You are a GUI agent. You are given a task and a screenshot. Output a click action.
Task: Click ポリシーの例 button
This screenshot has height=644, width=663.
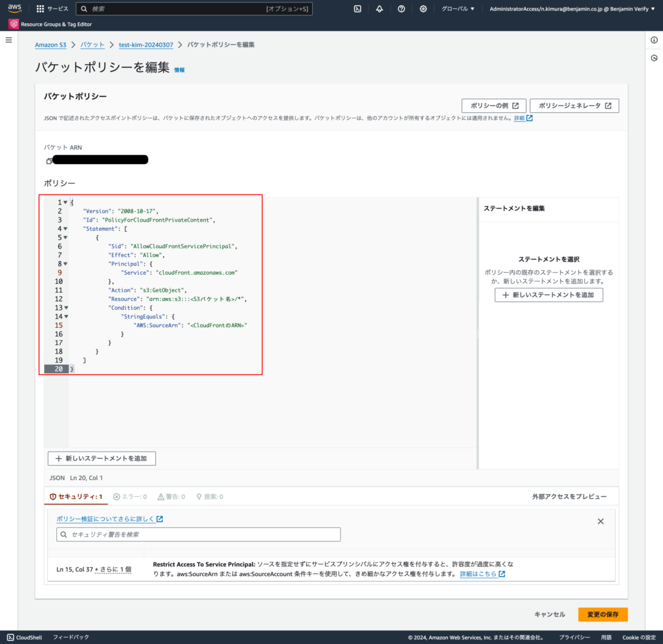coord(494,106)
